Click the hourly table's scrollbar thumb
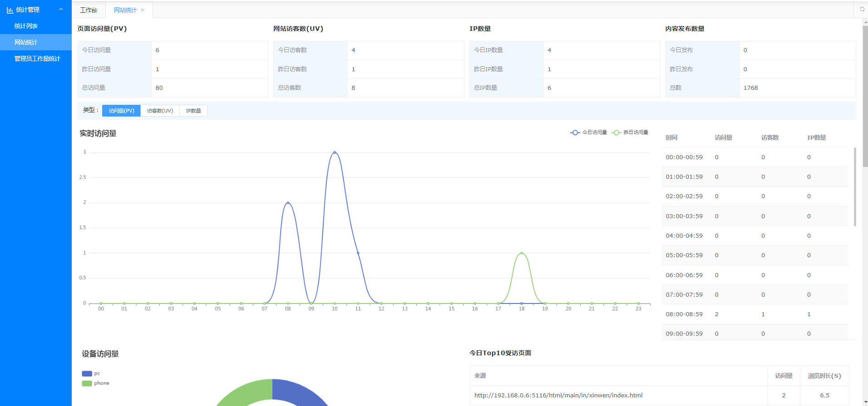 click(x=855, y=186)
